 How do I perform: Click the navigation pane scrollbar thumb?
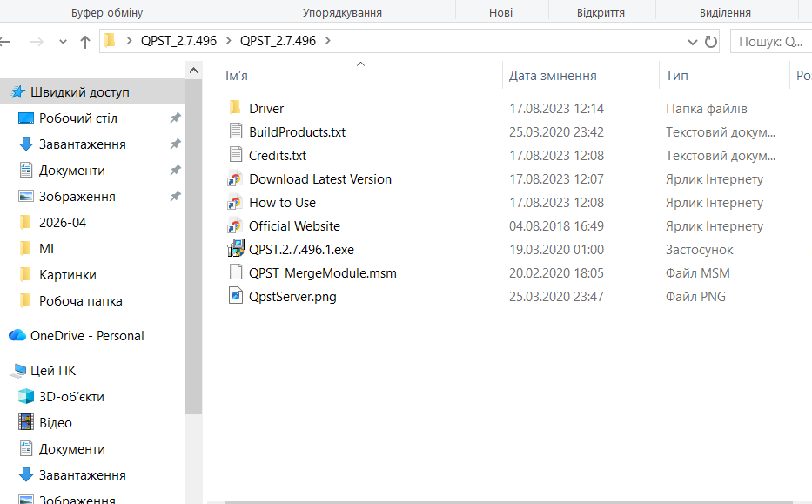[x=193, y=246]
